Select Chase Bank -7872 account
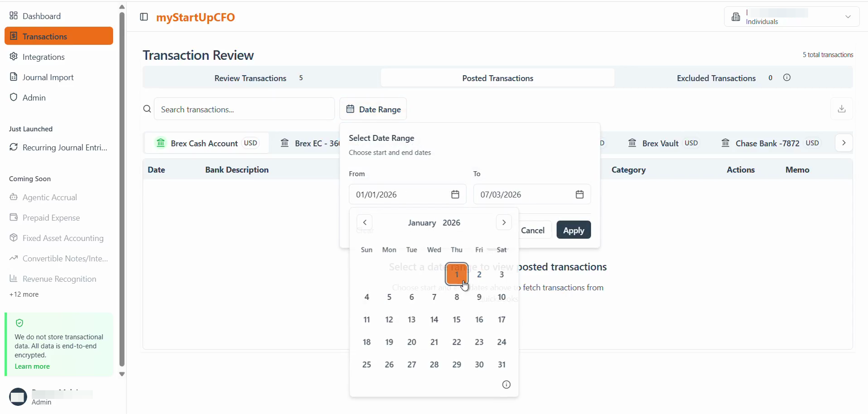 coord(771,143)
